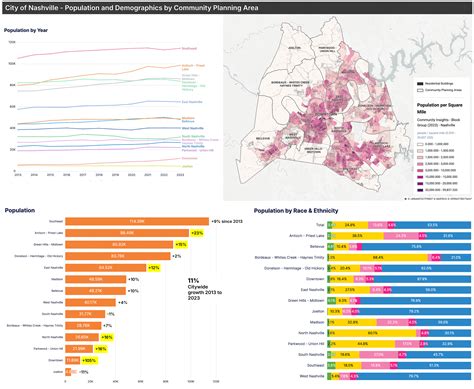Screen dimensions: 474x389
Task: Click the South Nashville orange population bar
Action: [x=85, y=314]
